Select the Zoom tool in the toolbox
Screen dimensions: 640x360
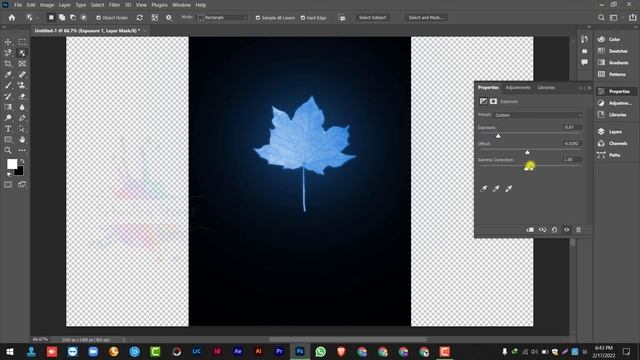click(x=8, y=150)
